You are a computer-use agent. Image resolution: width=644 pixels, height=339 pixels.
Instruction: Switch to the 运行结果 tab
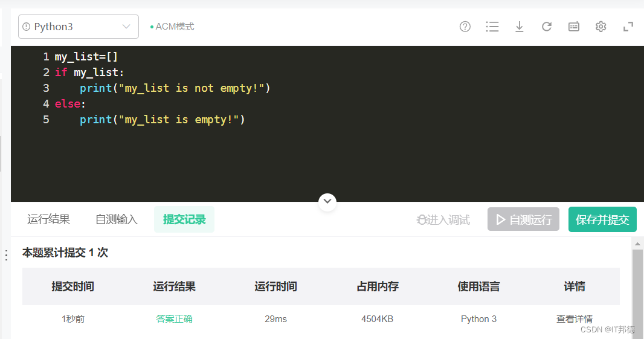pyautogui.click(x=48, y=219)
